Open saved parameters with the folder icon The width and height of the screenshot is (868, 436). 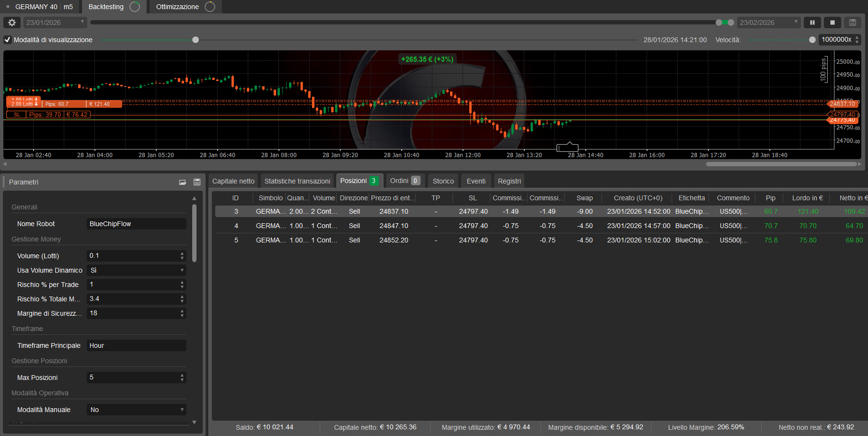(182, 182)
